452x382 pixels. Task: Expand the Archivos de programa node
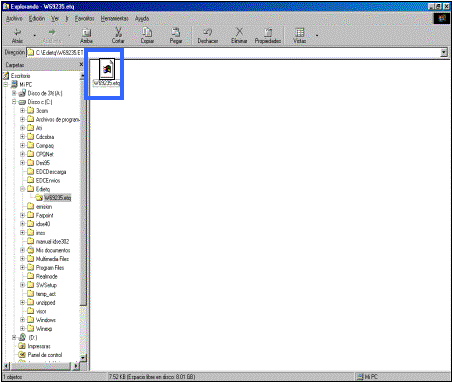click(22, 119)
